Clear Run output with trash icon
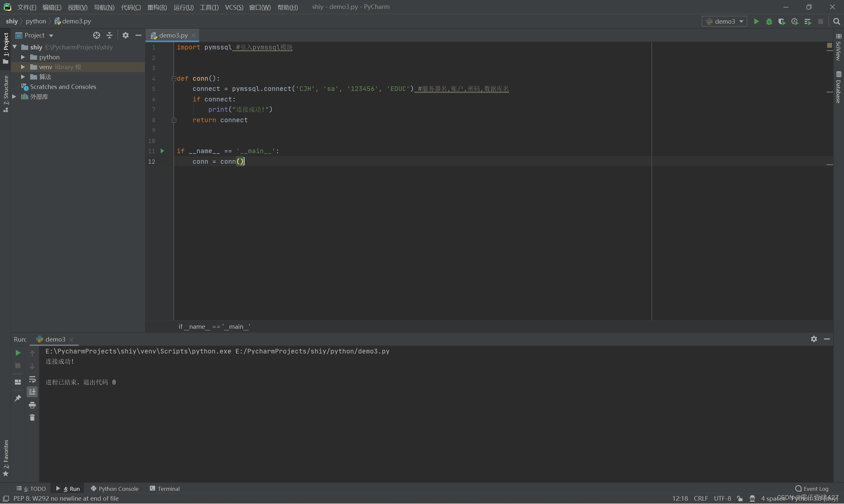This screenshot has height=504, width=844. pos(32,418)
